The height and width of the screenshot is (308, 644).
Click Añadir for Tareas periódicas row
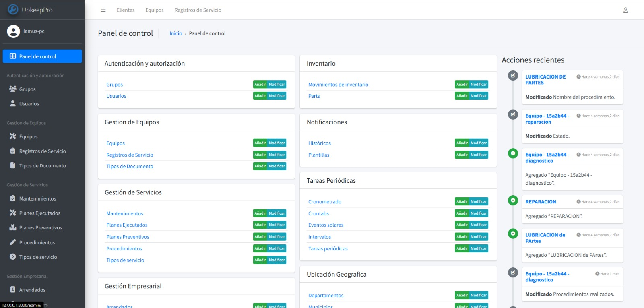click(462, 248)
